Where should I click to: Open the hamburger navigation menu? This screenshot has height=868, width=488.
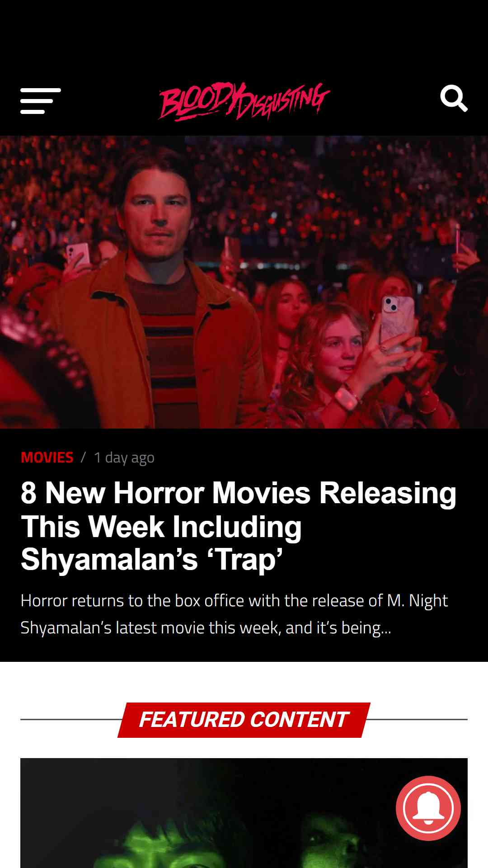[40, 101]
